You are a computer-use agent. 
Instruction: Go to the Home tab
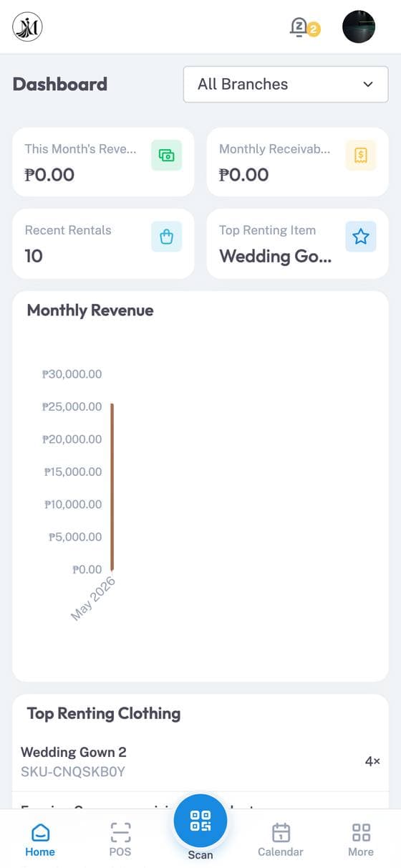pyautogui.click(x=40, y=839)
